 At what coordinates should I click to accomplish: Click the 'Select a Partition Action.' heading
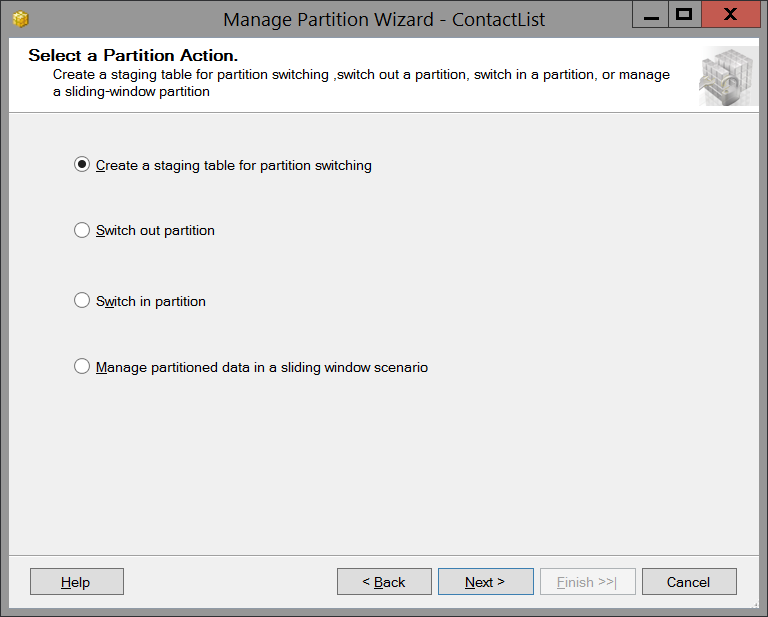[x=133, y=55]
